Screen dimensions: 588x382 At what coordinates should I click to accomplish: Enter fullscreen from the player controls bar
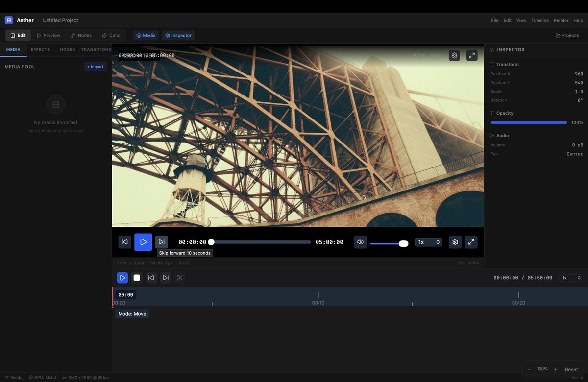[x=471, y=242]
